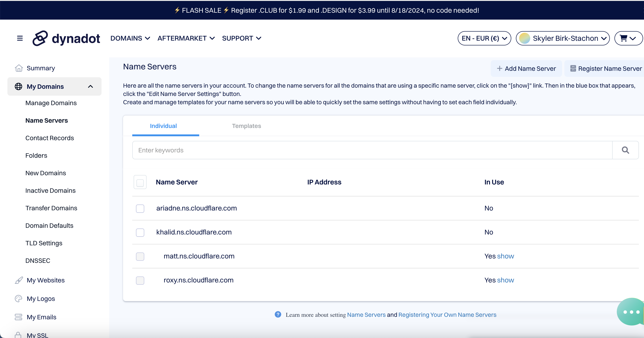The height and width of the screenshot is (338, 644).
Task: Click the My Logos palette icon
Action: [18, 299]
